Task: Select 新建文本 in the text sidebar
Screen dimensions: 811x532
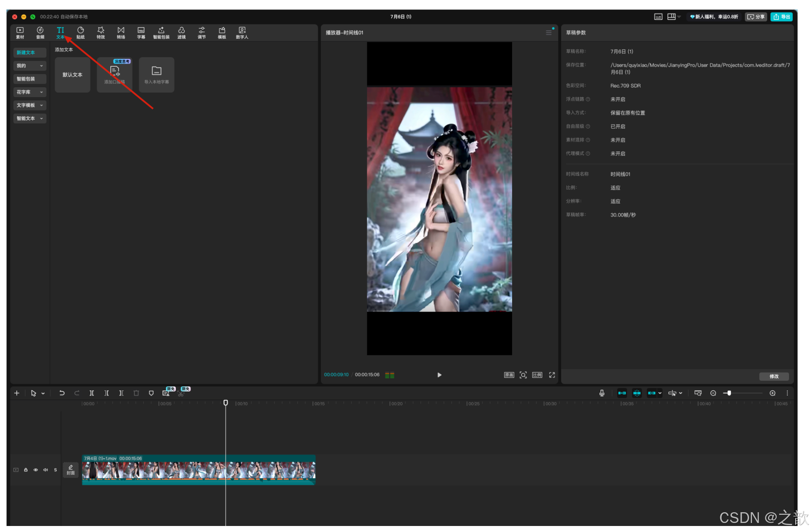Action: [30, 52]
